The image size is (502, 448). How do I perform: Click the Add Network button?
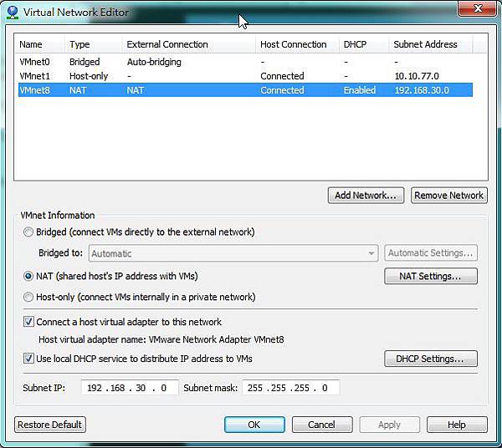point(366,195)
